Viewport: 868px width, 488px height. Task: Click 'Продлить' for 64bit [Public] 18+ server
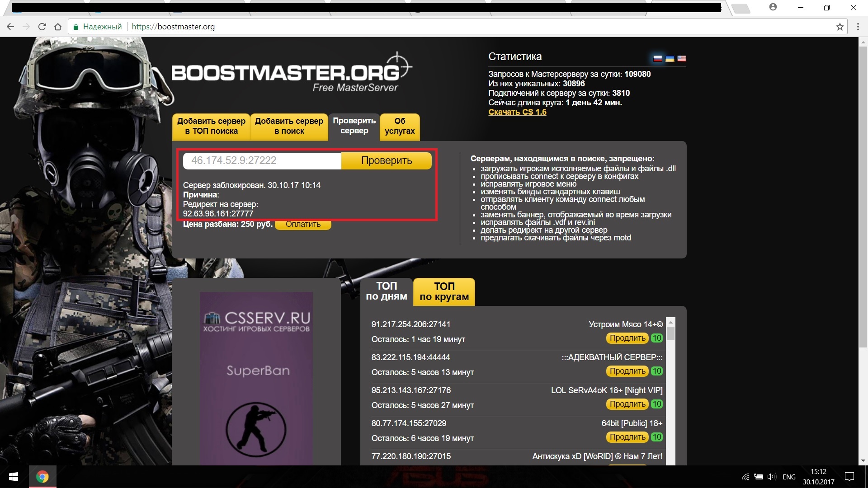627,437
